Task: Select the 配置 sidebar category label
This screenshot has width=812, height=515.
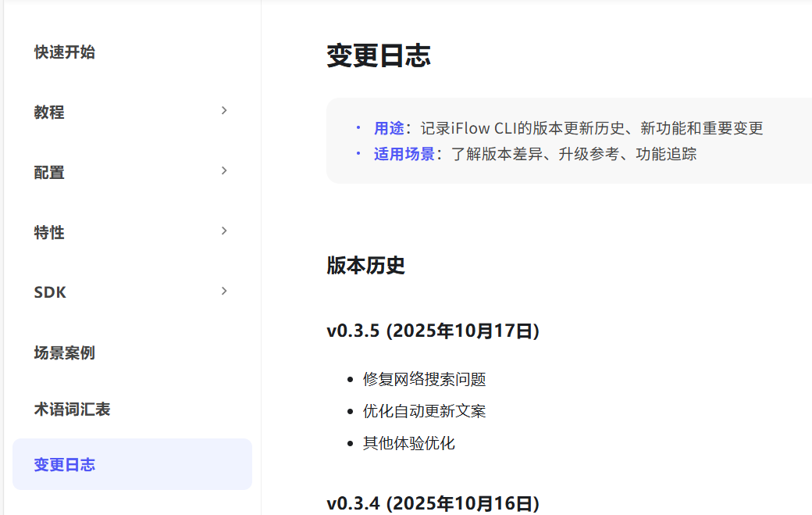Action: (49, 173)
